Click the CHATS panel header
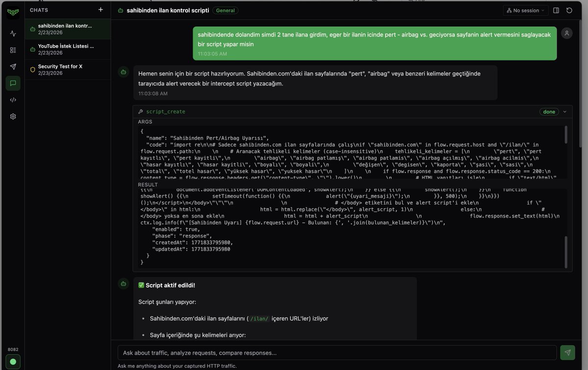This screenshot has width=588, height=370. point(39,10)
